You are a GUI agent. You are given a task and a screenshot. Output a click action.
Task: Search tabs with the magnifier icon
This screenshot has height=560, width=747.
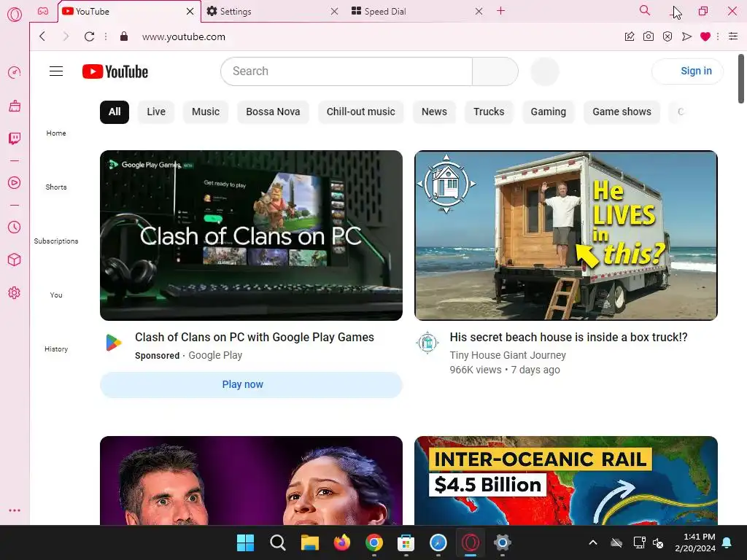click(645, 10)
